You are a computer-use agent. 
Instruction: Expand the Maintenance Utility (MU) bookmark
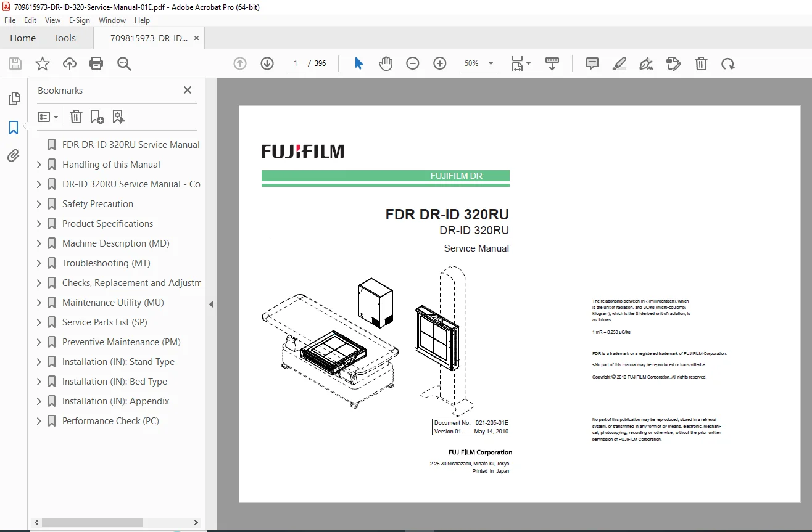point(39,303)
